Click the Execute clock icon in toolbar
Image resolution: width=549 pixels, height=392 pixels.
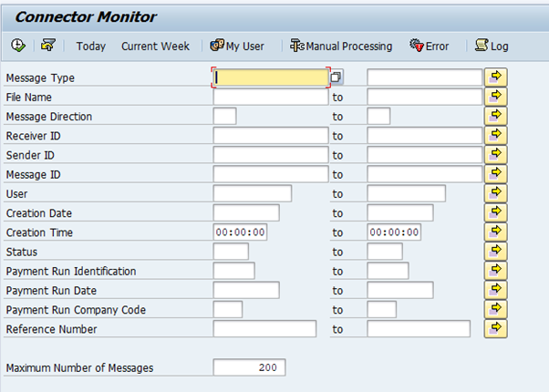(x=18, y=46)
